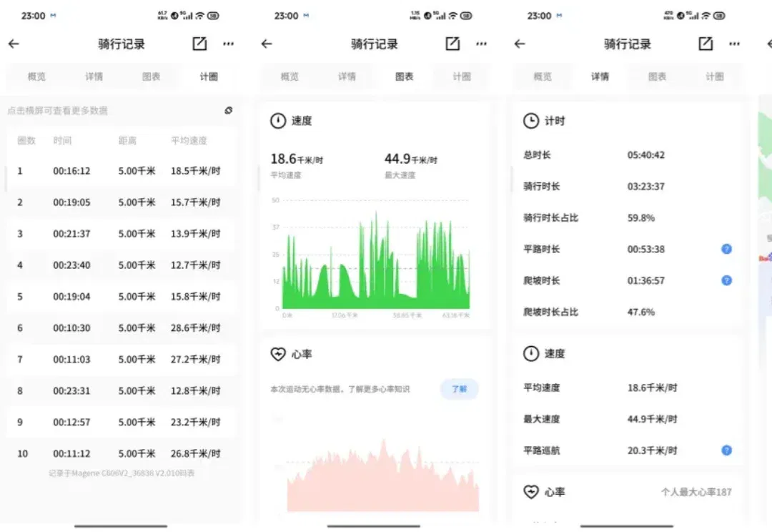Image resolution: width=772 pixels, height=532 pixels.
Task: Open more options menu in right screen
Action: click(x=734, y=44)
